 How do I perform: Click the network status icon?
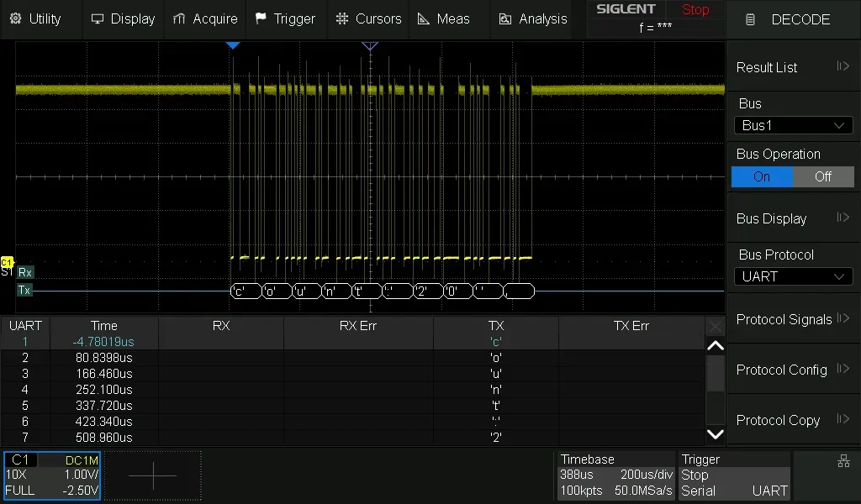click(843, 461)
